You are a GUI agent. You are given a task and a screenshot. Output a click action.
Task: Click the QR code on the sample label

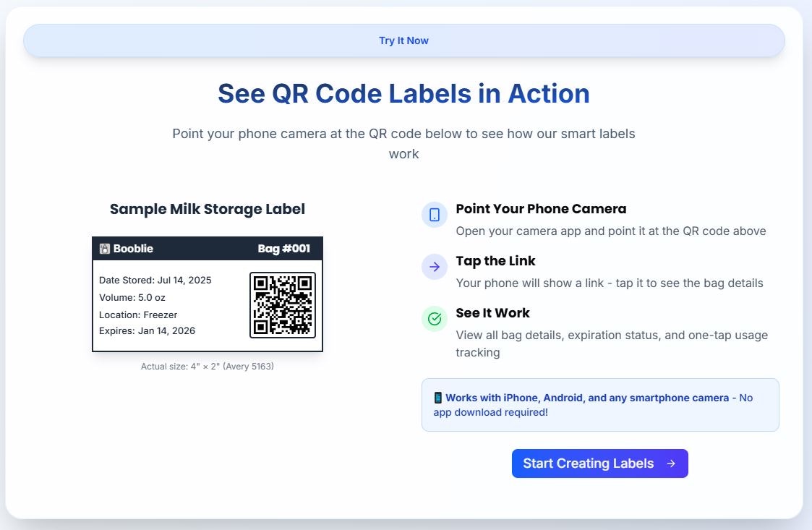[x=283, y=305]
